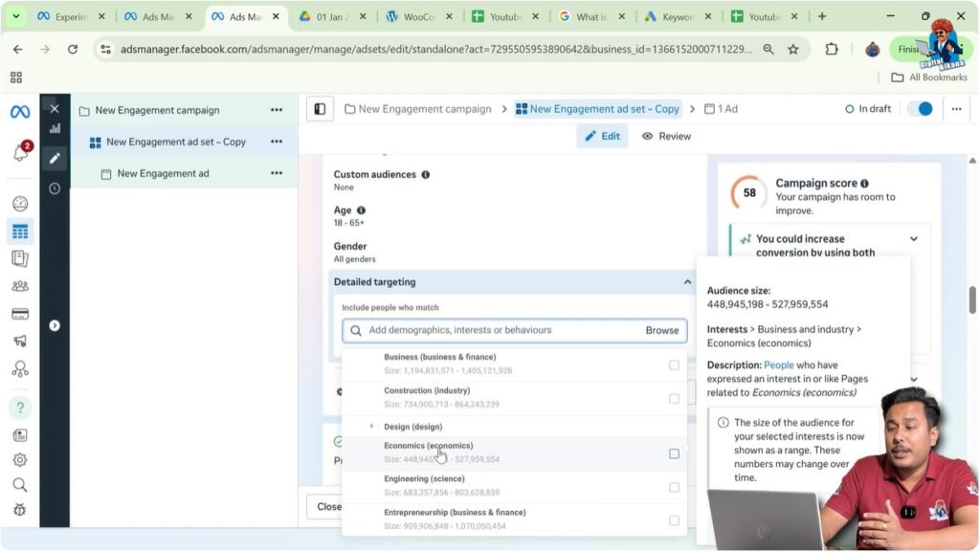Select the Review tab
This screenshot has height=552, width=980.
point(666,136)
